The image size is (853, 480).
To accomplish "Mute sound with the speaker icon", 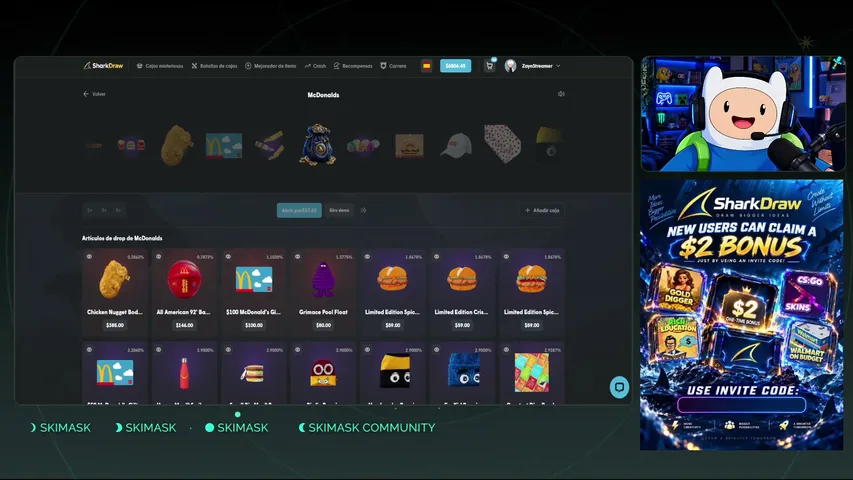I will pos(561,94).
